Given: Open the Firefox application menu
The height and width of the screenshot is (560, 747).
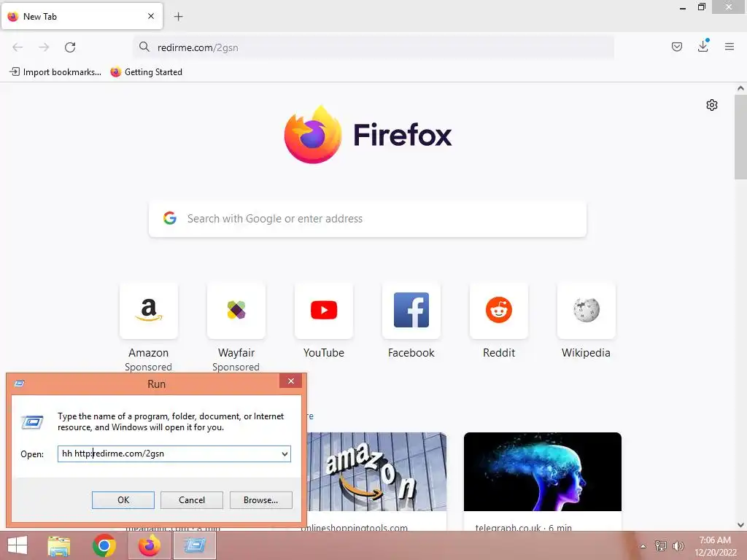Looking at the screenshot, I should 729,47.
